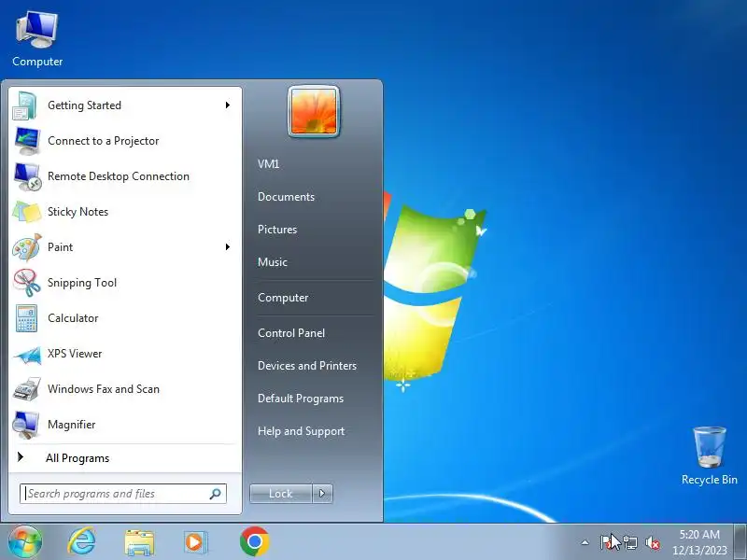The image size is (747, 560).
Task: Open Documents from Start menu
Action: (286, 197)
